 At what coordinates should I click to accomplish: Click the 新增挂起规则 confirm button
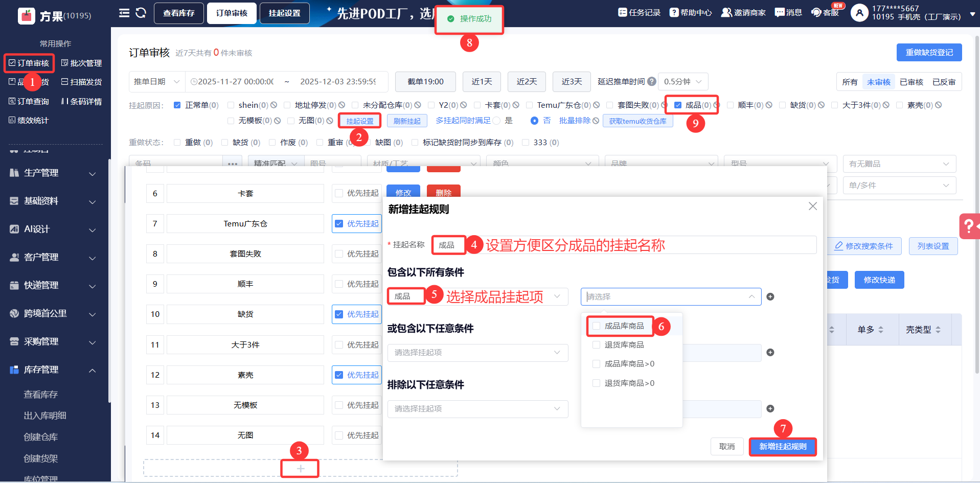782,447
